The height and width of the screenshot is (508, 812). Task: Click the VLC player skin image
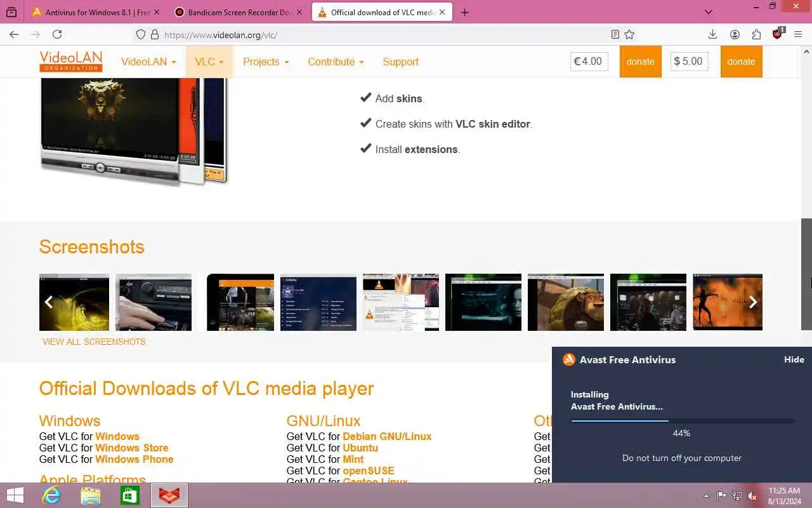pyautogui.click(x=133, y=132)
